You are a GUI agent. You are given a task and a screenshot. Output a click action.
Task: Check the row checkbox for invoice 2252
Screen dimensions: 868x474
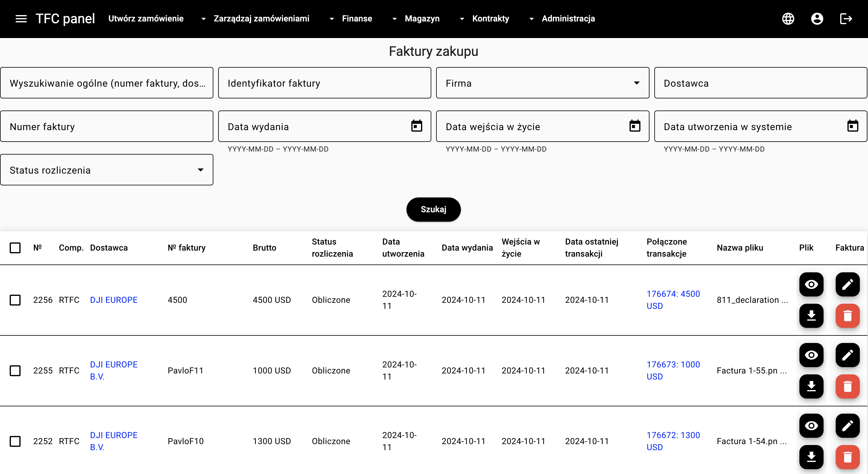point(15,441)
